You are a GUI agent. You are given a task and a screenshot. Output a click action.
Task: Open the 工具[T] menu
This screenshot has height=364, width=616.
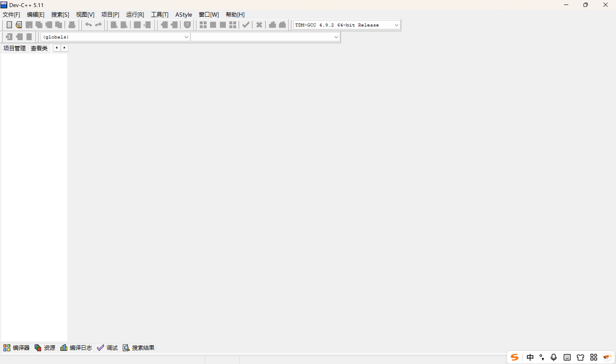click(160, 15)
